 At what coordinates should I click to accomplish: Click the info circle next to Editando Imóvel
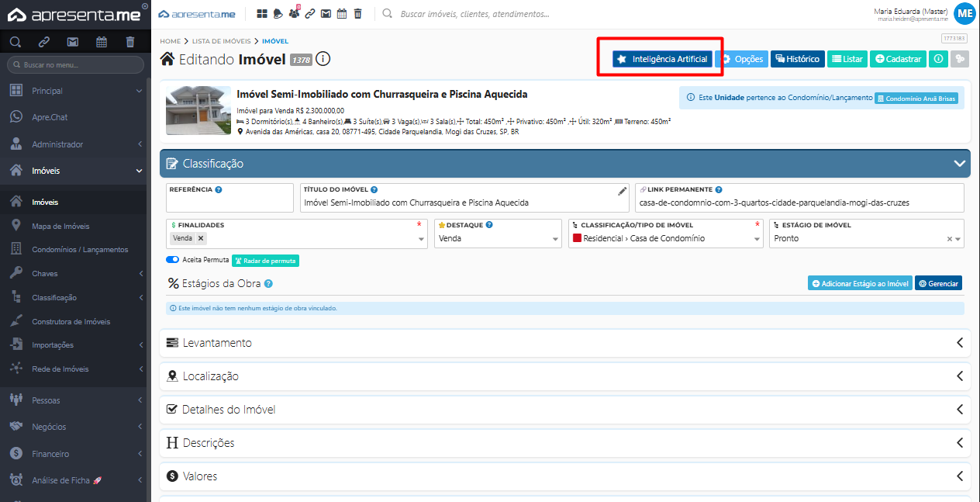[323, 59]
